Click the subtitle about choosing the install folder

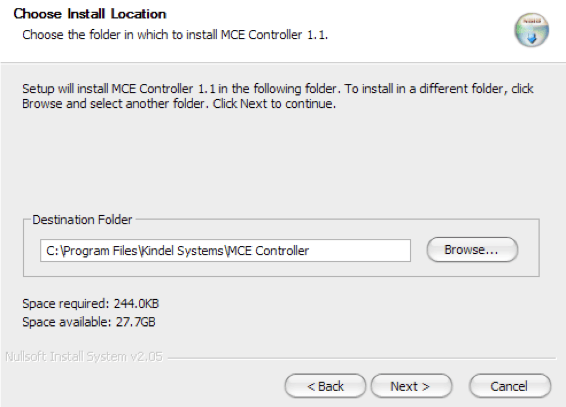175,35
